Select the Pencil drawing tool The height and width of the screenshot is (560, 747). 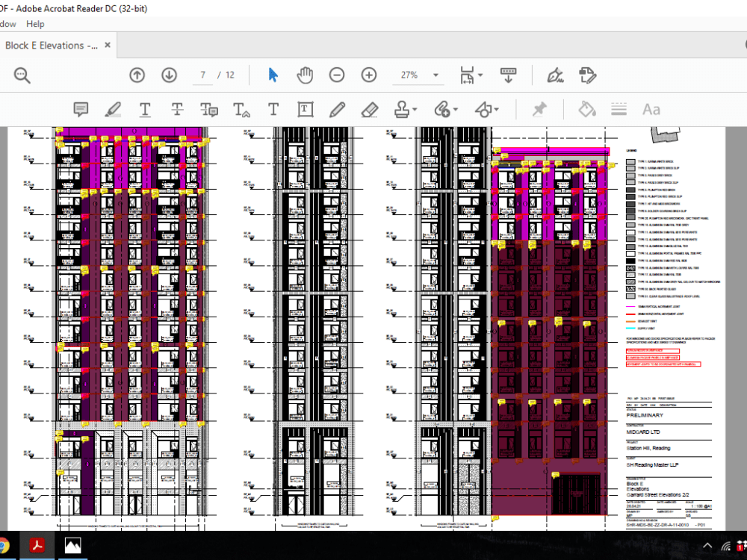tap(338, 110)
